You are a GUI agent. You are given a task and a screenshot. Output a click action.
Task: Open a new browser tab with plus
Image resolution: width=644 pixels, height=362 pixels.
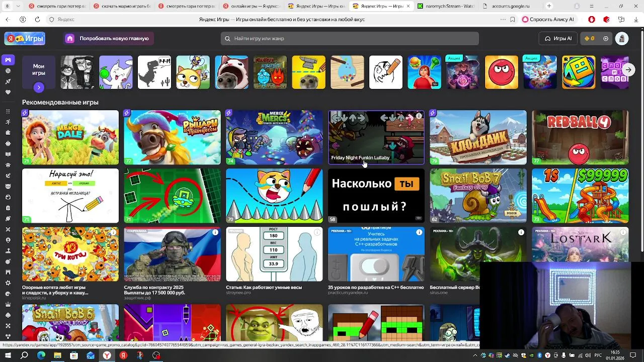549,6
